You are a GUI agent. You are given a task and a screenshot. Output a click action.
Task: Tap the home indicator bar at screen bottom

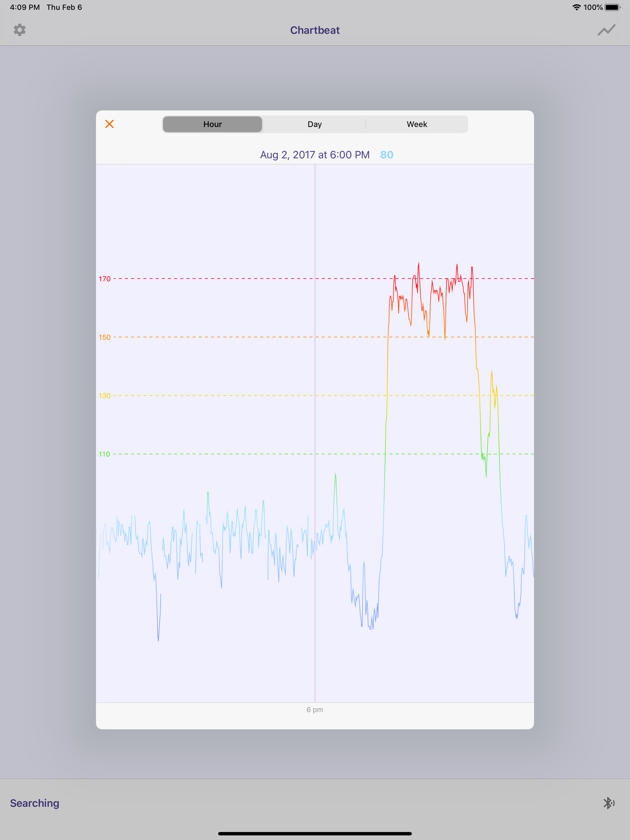coord(315,834)
